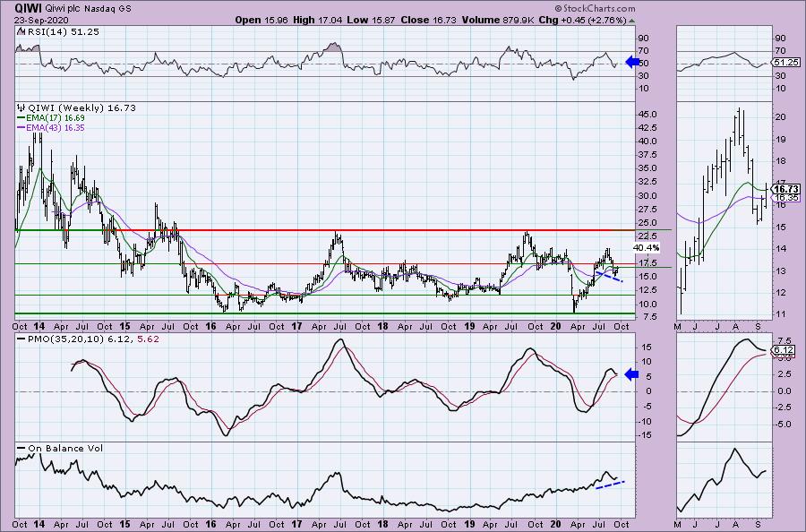Viewport: 806px width, 532px height.
Task: Click the price bar icon before QIWI (Weekly)
Action: 21,108
